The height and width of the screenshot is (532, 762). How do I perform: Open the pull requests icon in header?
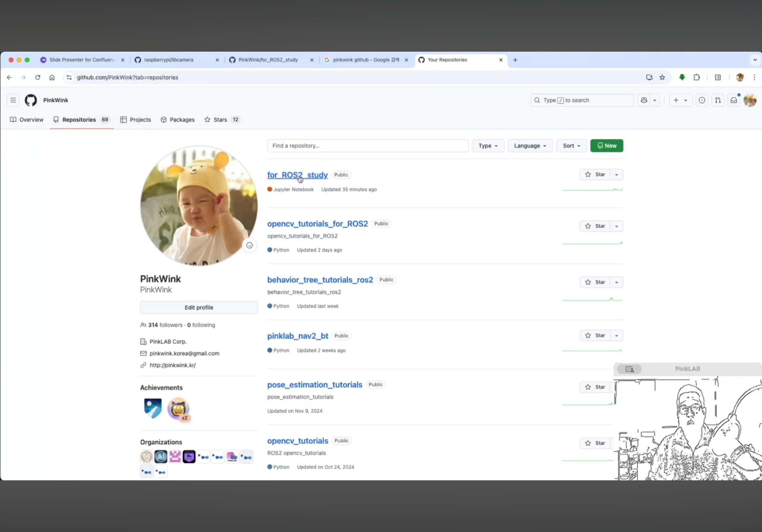718,100
